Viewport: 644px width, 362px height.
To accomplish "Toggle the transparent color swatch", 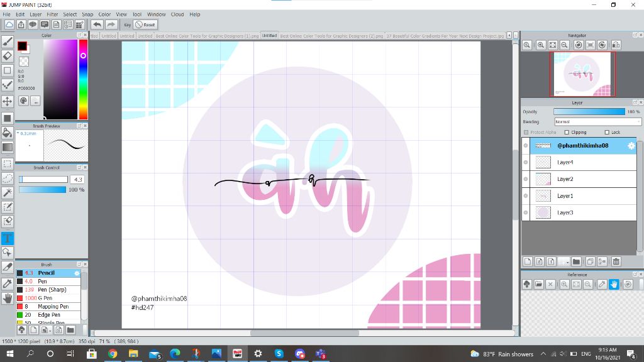I will (24, 62).
